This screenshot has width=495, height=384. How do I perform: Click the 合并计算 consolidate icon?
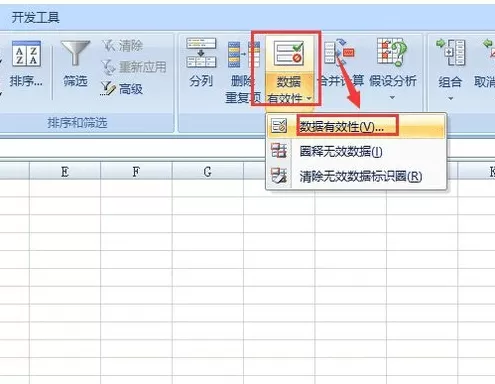[x=339, y=53]
